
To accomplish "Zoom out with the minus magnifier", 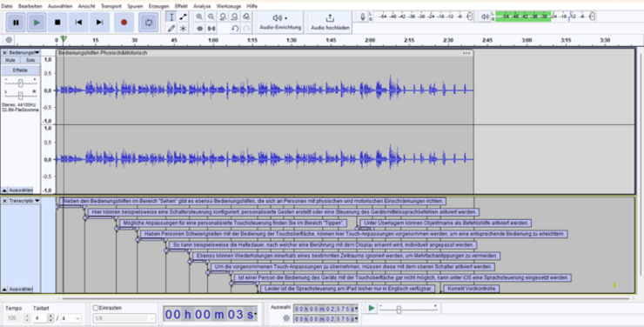I will [211, 17].
